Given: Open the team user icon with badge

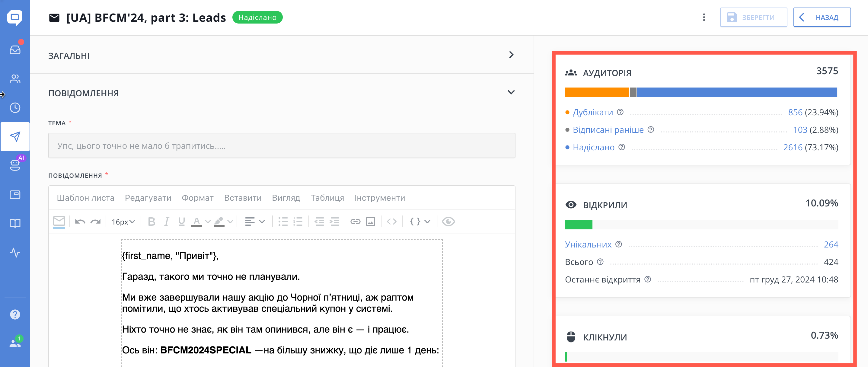Looking at the screenshot, I should pyautogui.click(x=15, y=343).
